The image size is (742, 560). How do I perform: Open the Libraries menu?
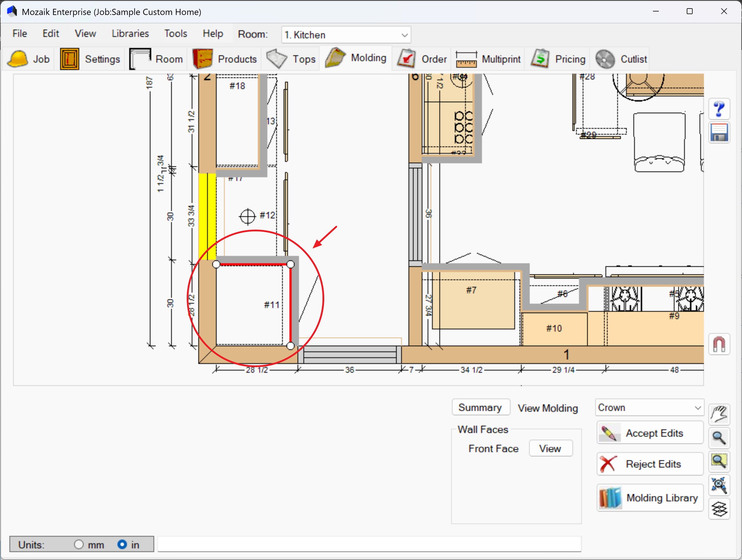[x=130, y=34]
